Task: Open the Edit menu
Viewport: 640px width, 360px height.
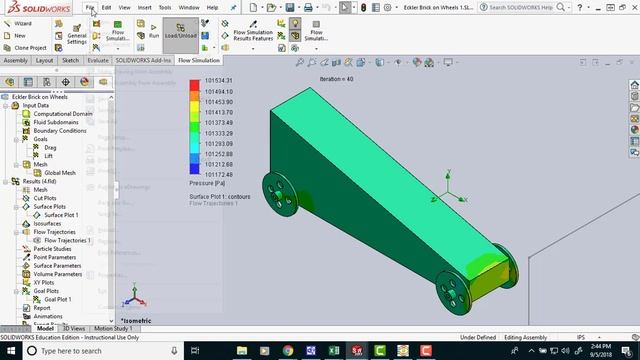Action: [107, 7]
